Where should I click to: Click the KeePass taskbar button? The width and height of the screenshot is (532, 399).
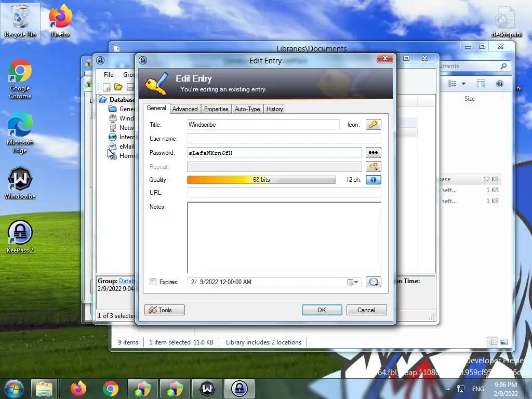click(x=239, y=389)
